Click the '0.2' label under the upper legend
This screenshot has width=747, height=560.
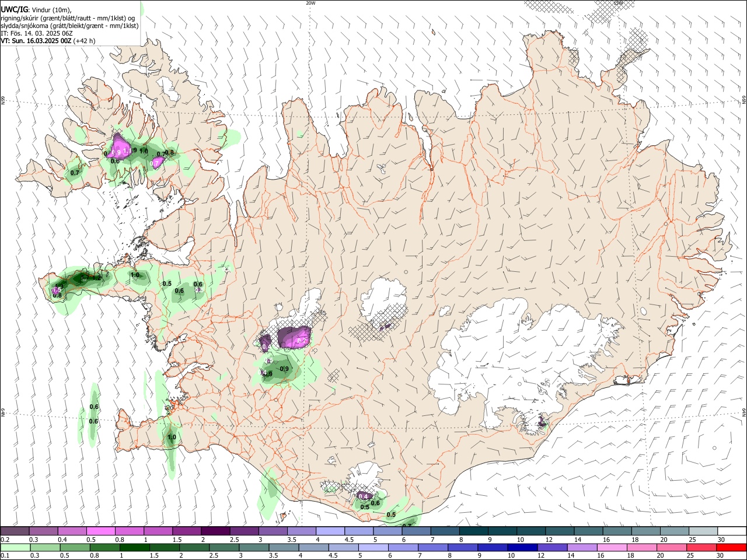[5, 540]
